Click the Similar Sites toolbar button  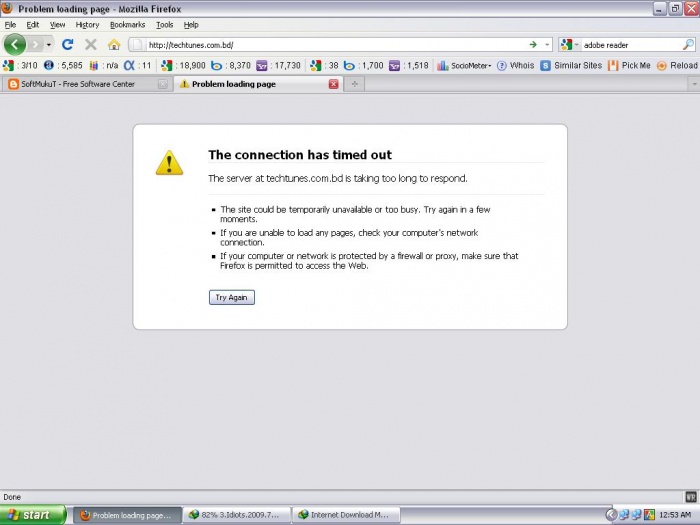tap(571, 66)
